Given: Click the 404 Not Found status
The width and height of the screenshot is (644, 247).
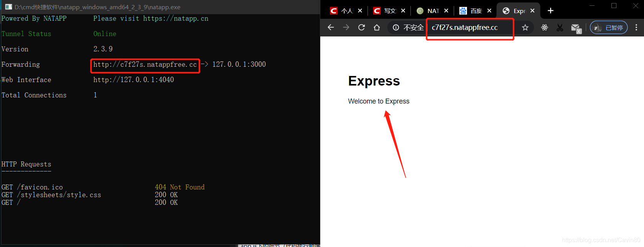Looking at the screenshot, I should coord(180,187).
